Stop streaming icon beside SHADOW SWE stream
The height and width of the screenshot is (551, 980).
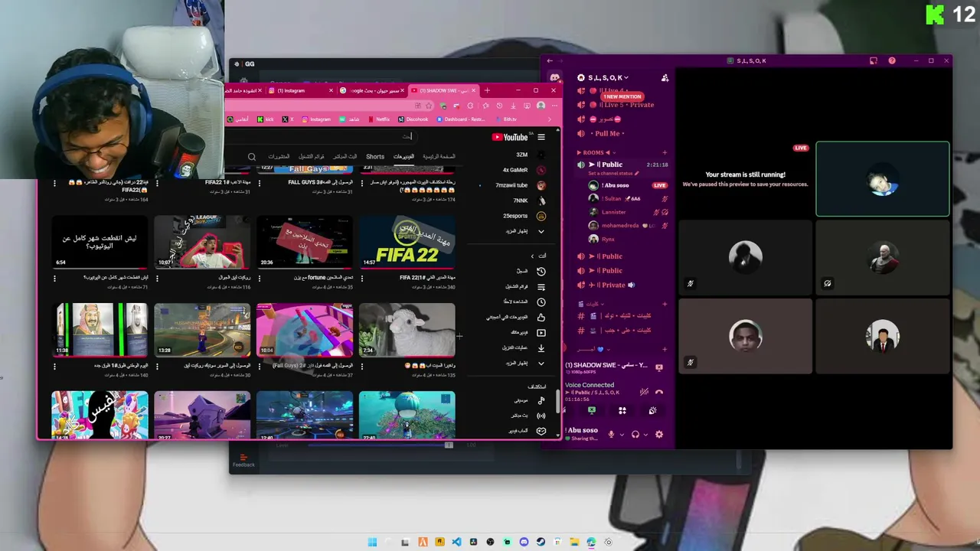[659, 367]
